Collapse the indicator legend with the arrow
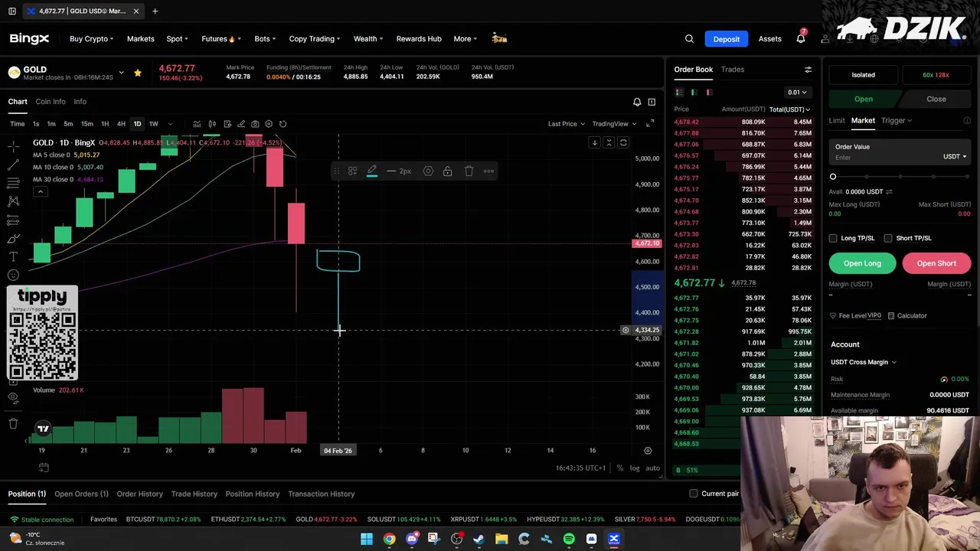This screenshot has width=980, height=551. point(41,191)
